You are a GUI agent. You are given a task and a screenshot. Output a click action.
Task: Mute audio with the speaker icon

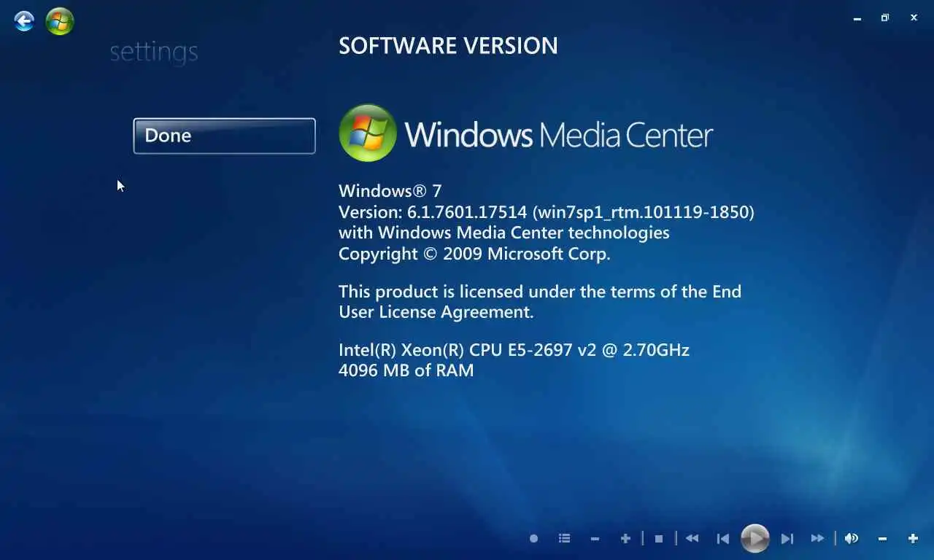(x=852, y=538)
